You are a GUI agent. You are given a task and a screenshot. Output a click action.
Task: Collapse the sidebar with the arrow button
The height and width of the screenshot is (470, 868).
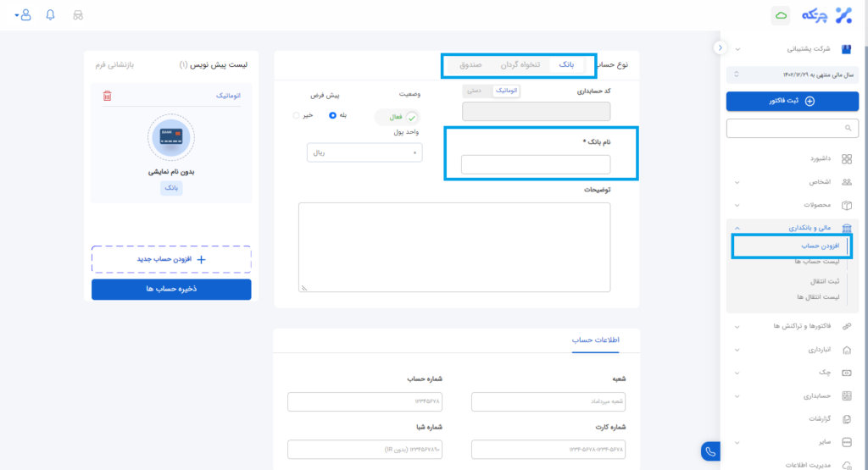point(720,47)
